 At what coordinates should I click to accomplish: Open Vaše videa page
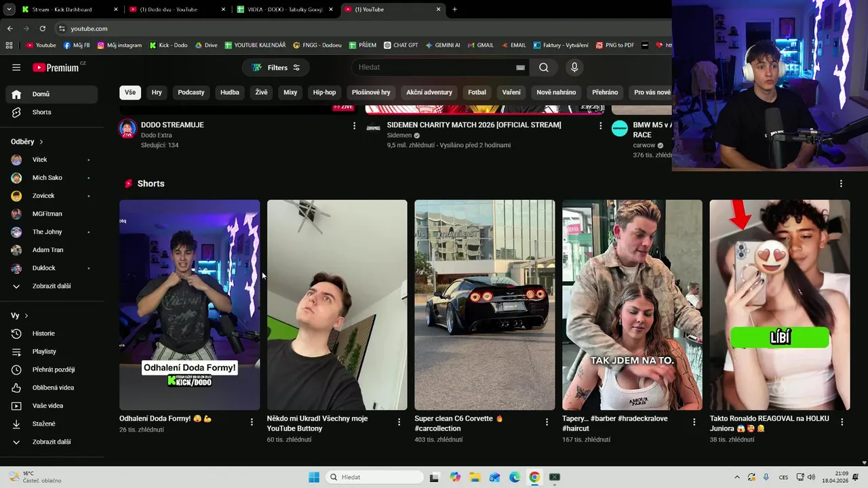(52, 405)
